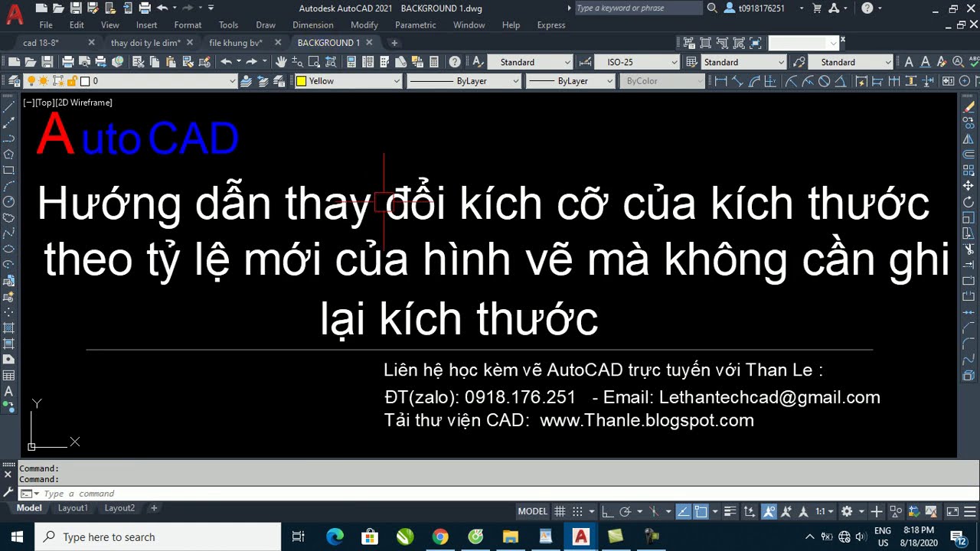Viewport: 980px width, 551px height.
Task: Click the Diameter dimension icon
Action: 825,80
